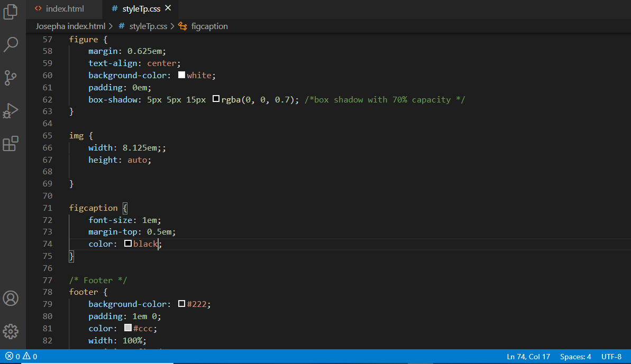Open the Manage gear menu
Viewport: 631px width, 364px height.
tap(11, 331)
